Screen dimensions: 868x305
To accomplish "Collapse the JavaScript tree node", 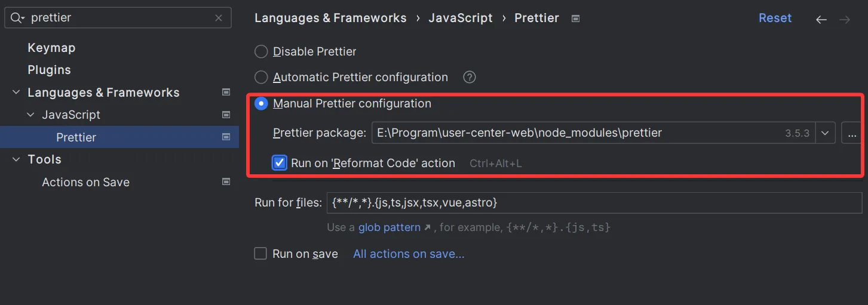I will pyautogui.click(x=30, y=115).
